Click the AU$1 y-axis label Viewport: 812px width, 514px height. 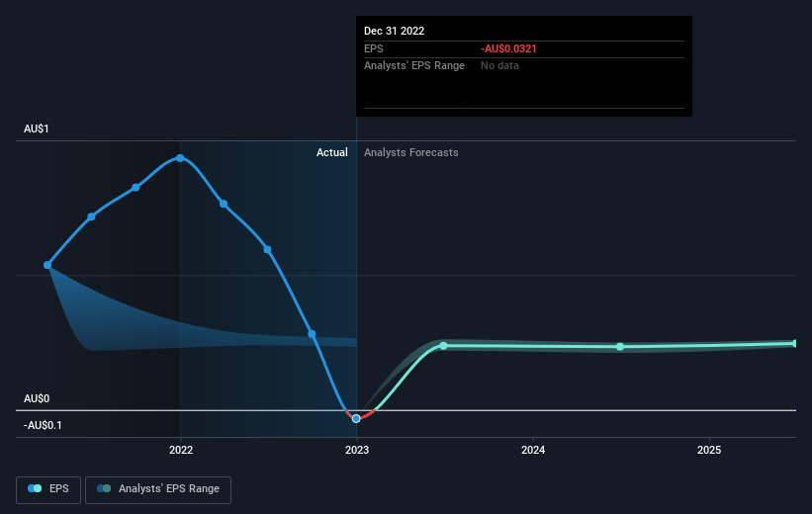click(37, 128)
